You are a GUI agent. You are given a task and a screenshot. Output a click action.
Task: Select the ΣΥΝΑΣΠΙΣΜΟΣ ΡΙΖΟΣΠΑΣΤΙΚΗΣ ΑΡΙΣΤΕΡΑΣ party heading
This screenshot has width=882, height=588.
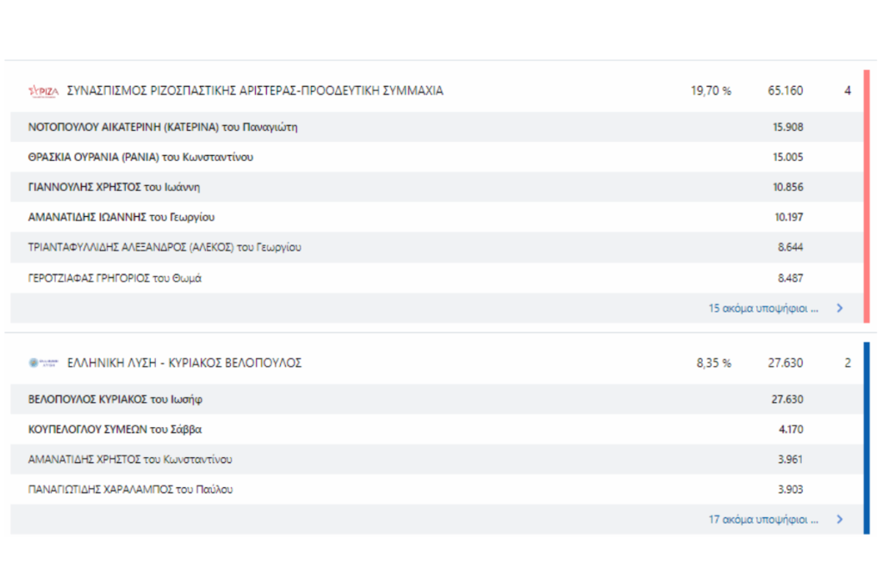pos(255,90)
